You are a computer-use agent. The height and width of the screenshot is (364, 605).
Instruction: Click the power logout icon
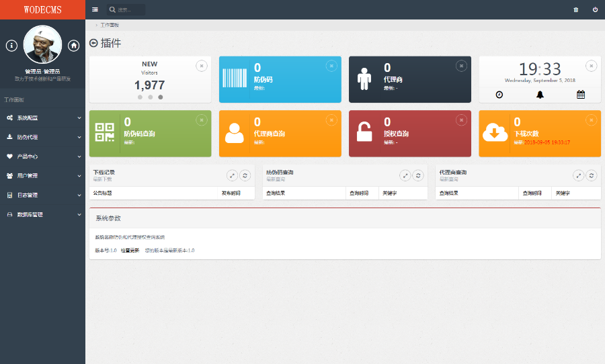[x=595, y=9]
